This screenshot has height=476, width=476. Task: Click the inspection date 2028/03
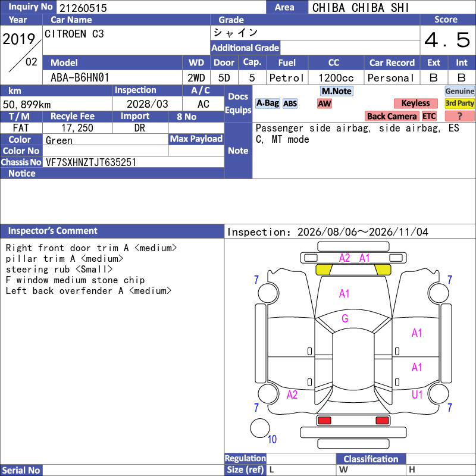[147, 104]
